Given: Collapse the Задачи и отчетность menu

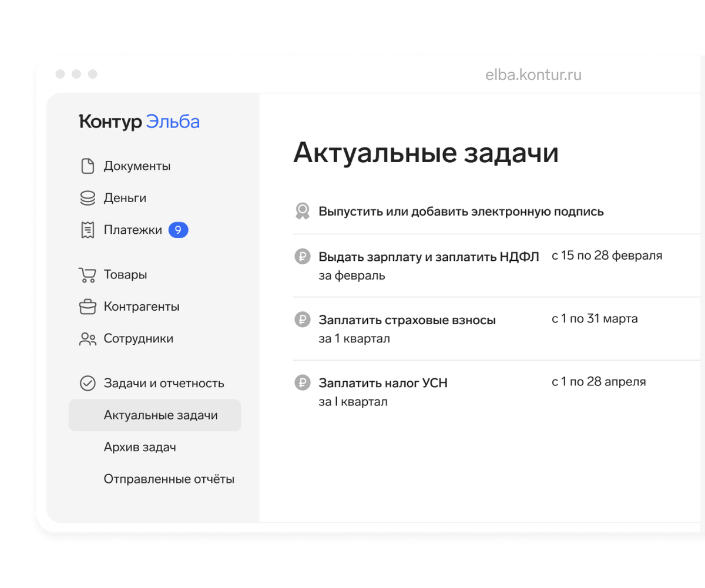Looking at the screenshot, I should pyautogui.click(x=164, y=384).
